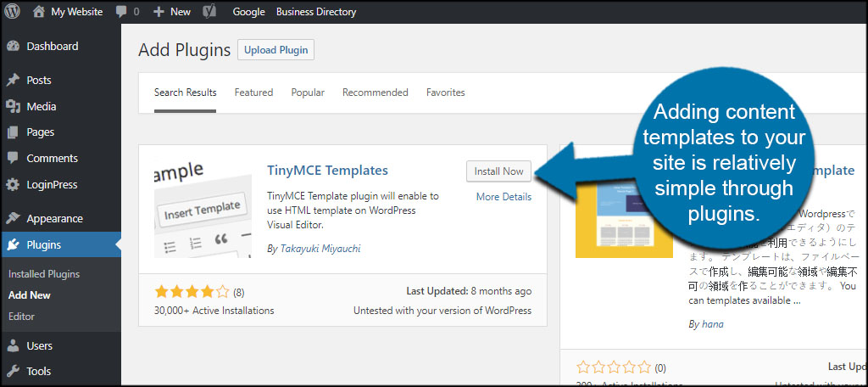Viewport: 868px width, 387px height.
Task: Click the Posts pushpin icon
Action: [14, 81]
